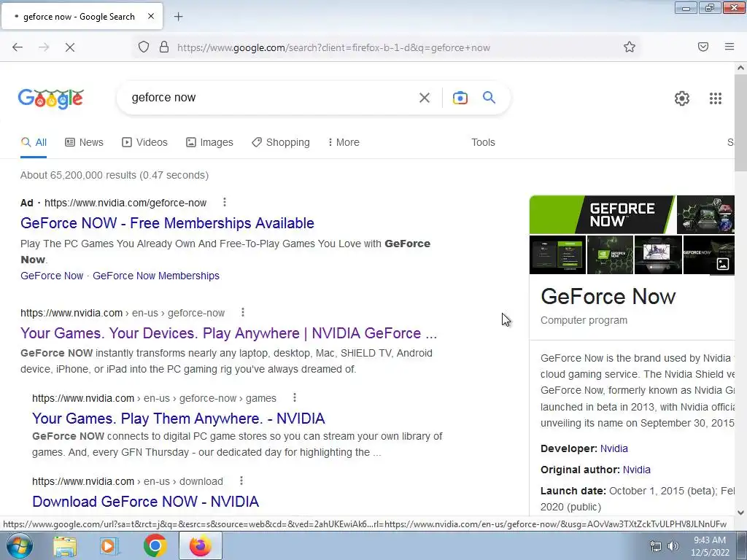This screenshot has width=747, height=560.
Task: Open second thumbnail with green NVIDIA logo
Action: [x=611, y=254]
